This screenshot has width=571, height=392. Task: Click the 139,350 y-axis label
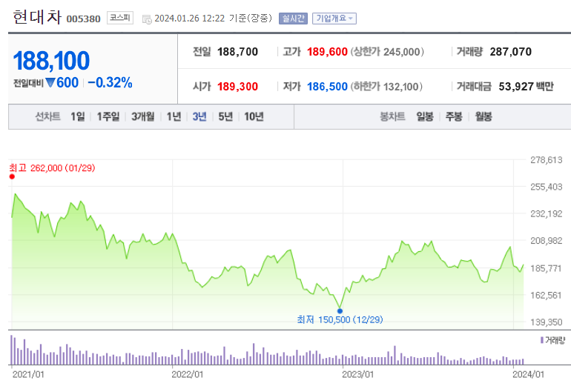pos(547,322)
